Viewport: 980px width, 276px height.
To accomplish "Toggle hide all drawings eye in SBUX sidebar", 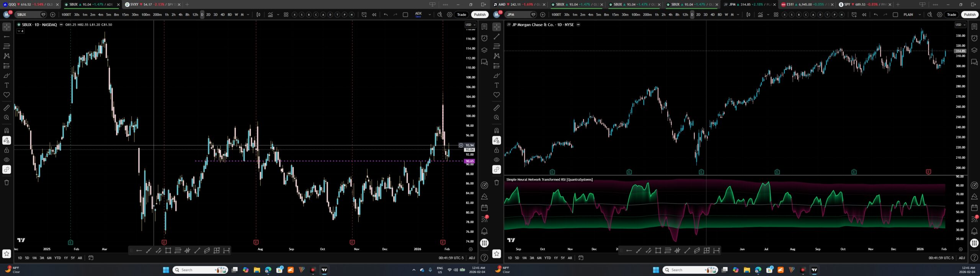I will (x=7, y=160).
